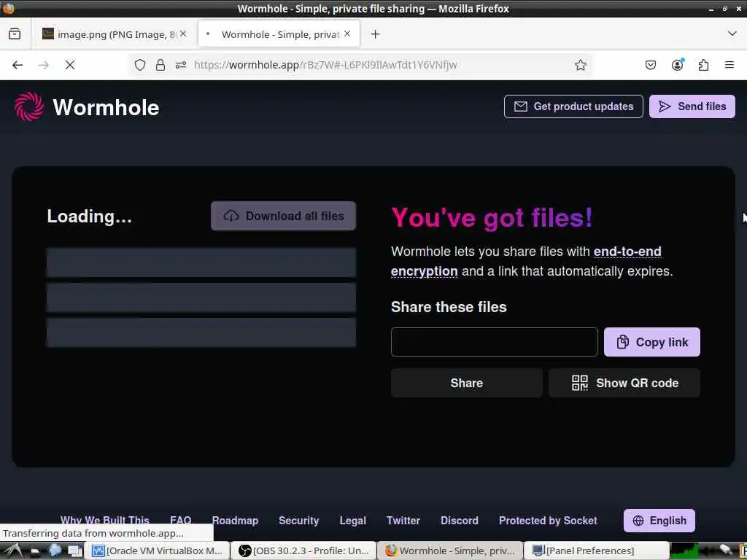747x560 pixels.
Task: Switch to Oracle VM VirtualBox taskbar window
Action: point(158,551)
